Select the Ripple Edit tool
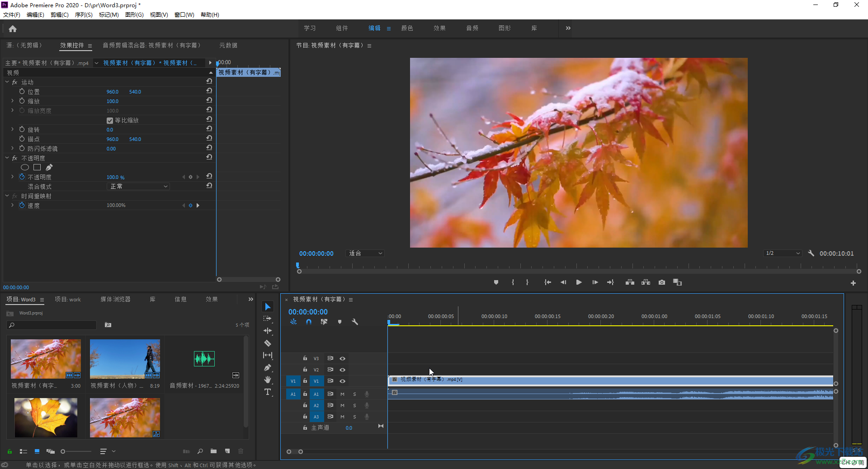 tap(268, 331)
